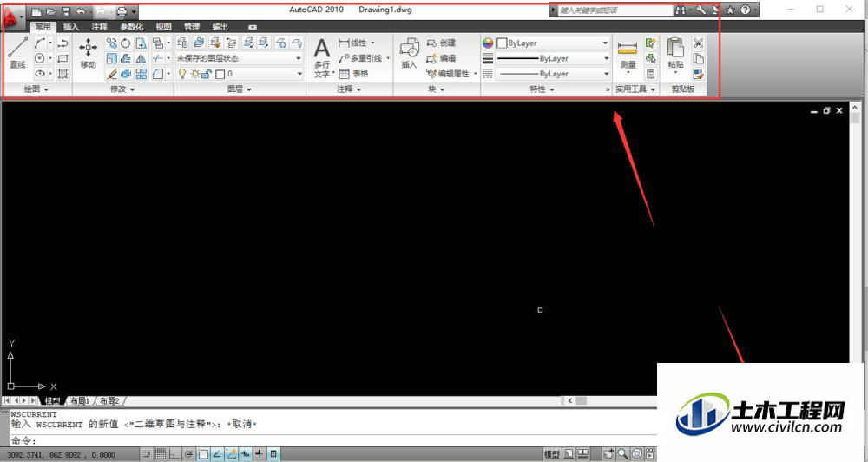Select the 移动 (Move) tool

click(88, 53)
